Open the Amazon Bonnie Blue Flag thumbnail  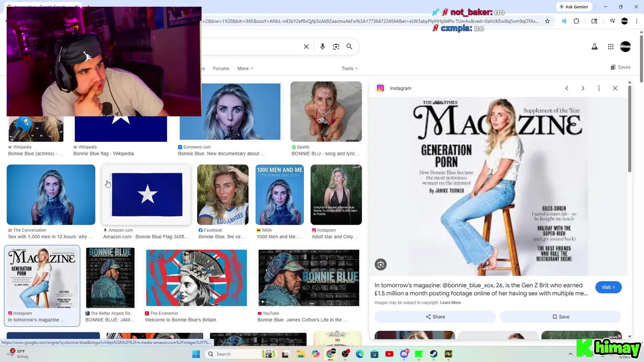146,195
